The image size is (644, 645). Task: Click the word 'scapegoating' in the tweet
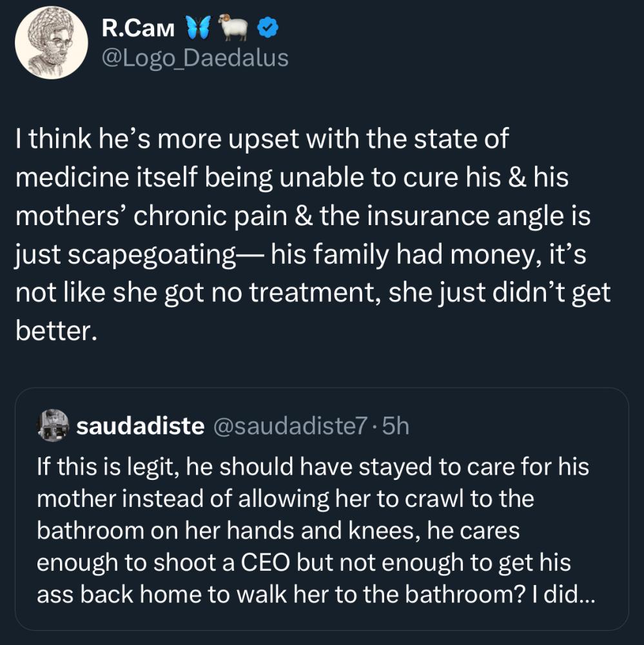151,255
